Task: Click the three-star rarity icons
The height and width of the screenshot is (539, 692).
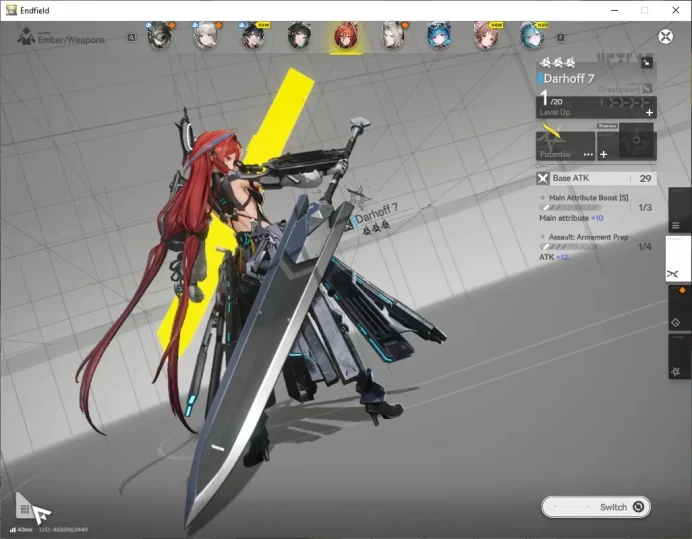Action: (x=557, y=63)
